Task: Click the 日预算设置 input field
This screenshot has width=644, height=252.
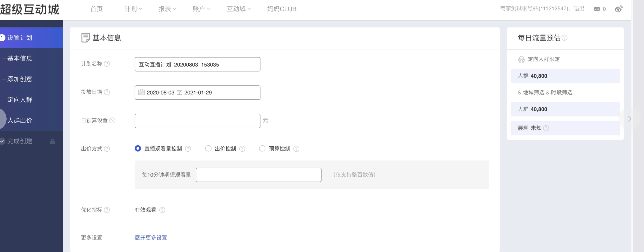Action: click(198, 121)
